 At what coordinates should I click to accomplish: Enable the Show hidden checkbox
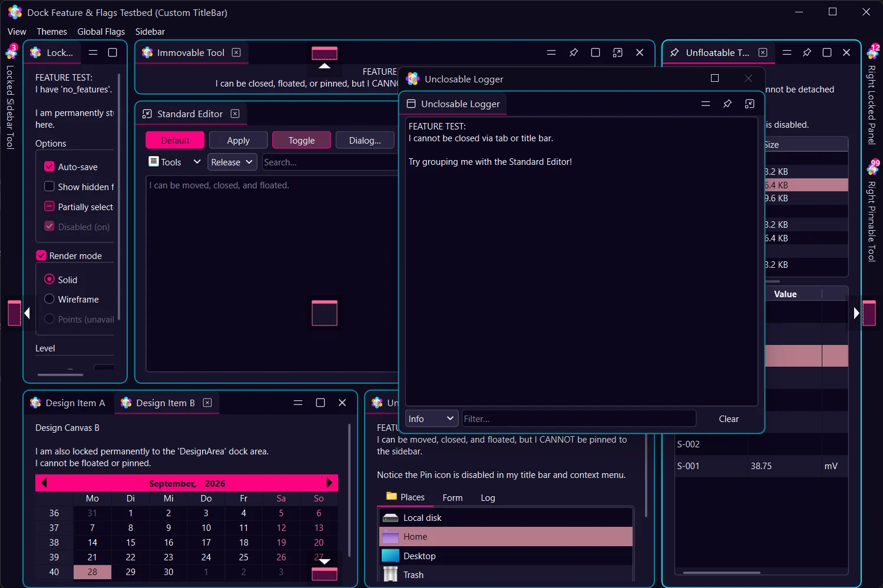coord(49,187)
